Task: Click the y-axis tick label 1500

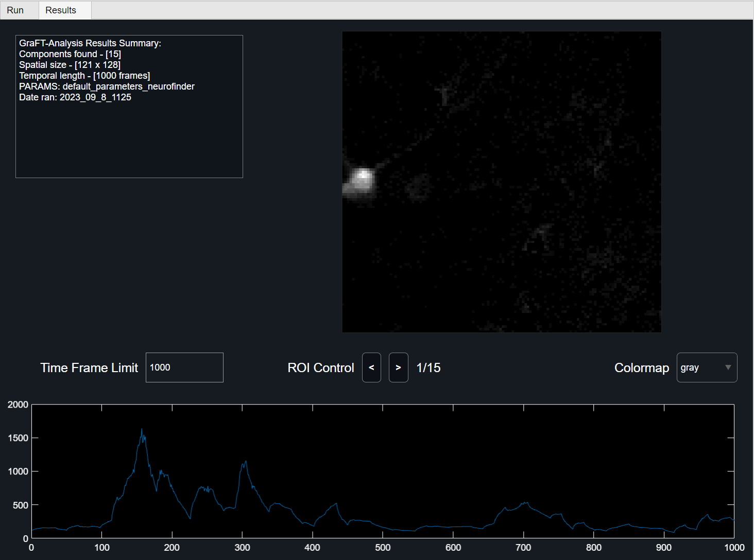Action: (x=18, y=438)
